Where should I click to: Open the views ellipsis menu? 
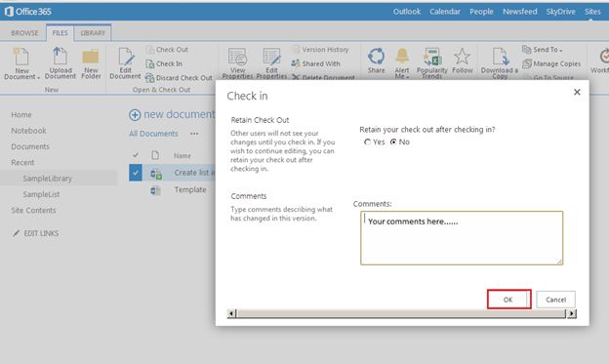(x=194, y=134)
